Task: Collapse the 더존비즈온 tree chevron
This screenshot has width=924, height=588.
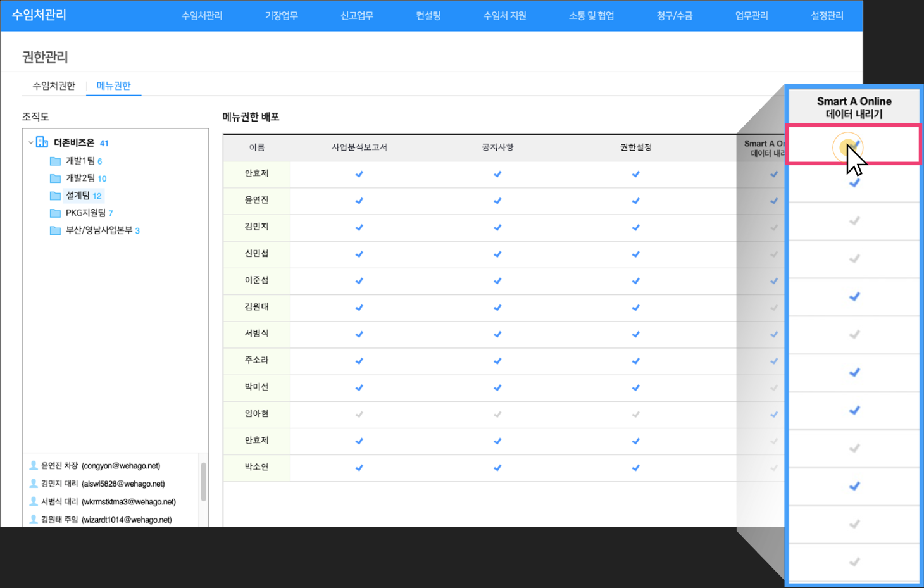Action: point(30,143)
